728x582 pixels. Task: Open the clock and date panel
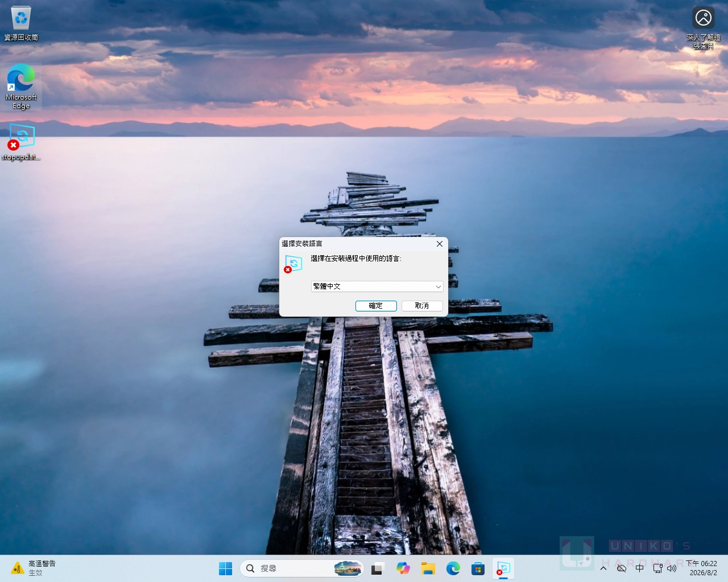pyautogui.click(x=703, y=568)
